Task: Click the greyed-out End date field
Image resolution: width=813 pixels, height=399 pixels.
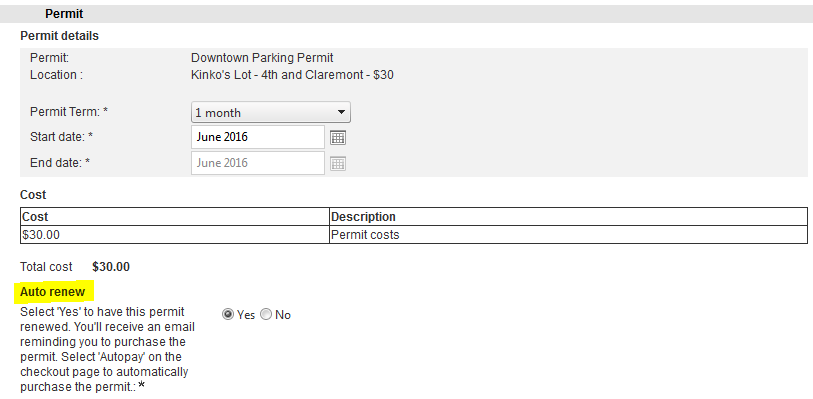Action: pos(258,163)
